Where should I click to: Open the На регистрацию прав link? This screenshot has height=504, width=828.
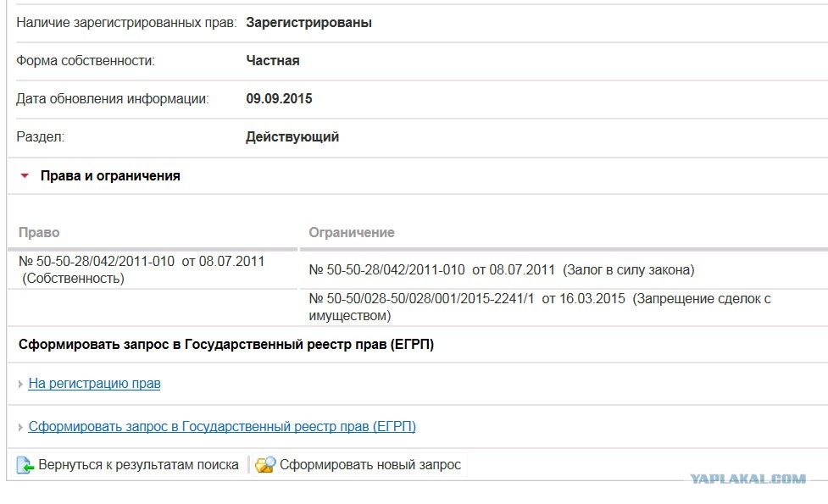pos(95,383)
